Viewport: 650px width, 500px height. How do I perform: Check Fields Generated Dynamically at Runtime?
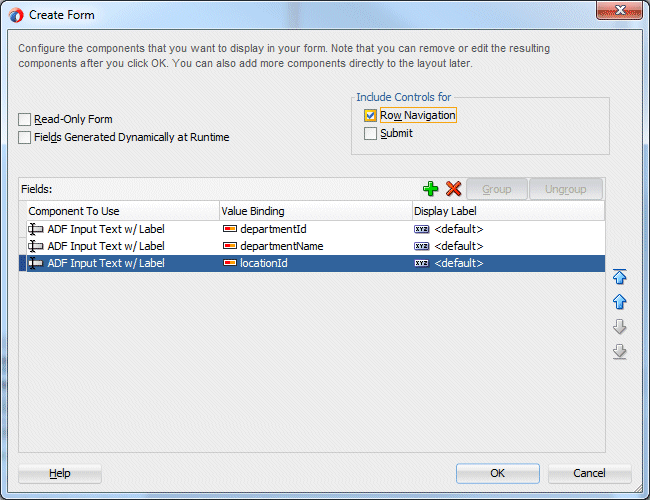(24, 137)
